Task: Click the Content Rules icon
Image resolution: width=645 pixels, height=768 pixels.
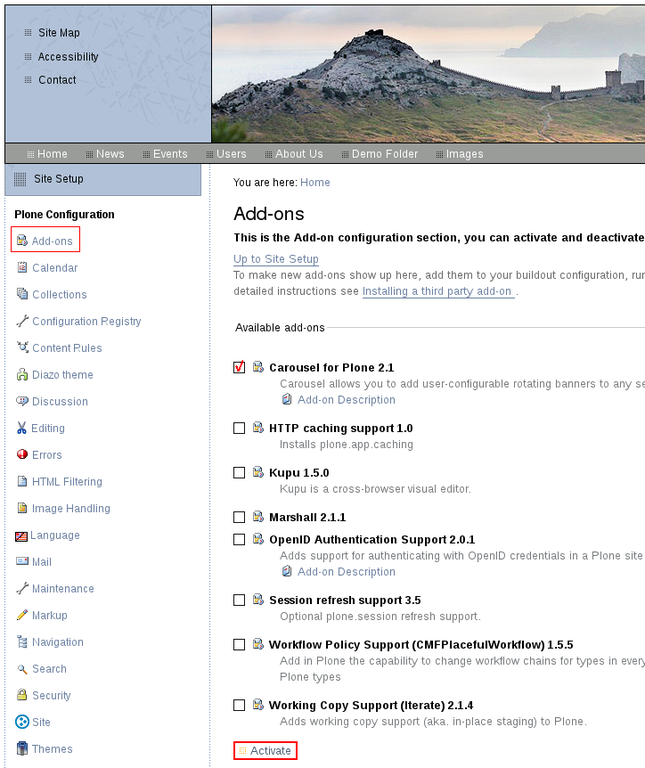Action: tap(23, 347)
